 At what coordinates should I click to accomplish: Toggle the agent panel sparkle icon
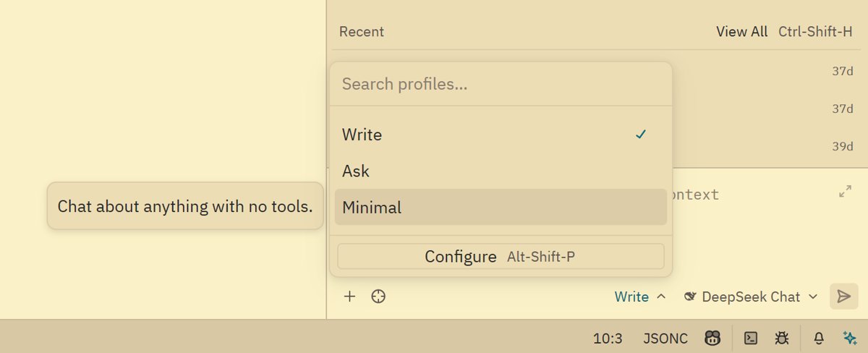pos(850,338)
